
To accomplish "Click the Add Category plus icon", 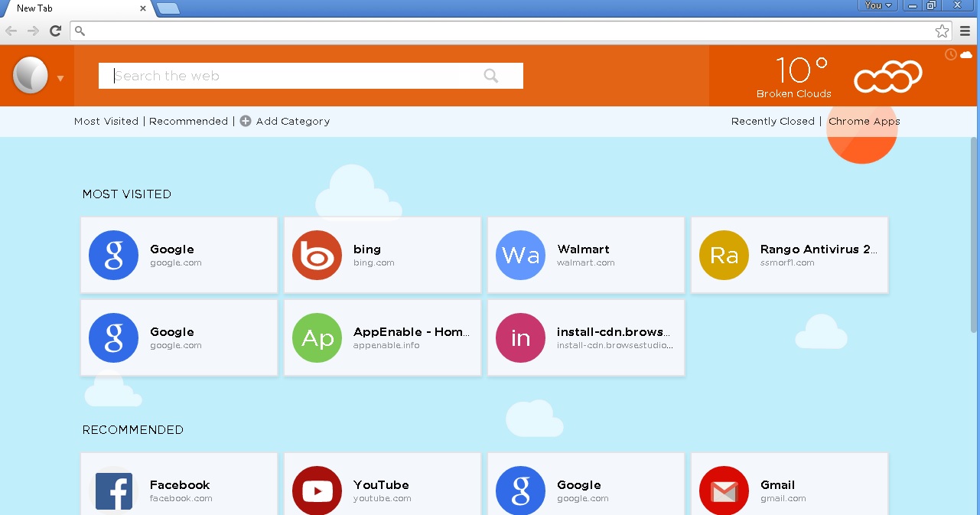I will 246,121.
